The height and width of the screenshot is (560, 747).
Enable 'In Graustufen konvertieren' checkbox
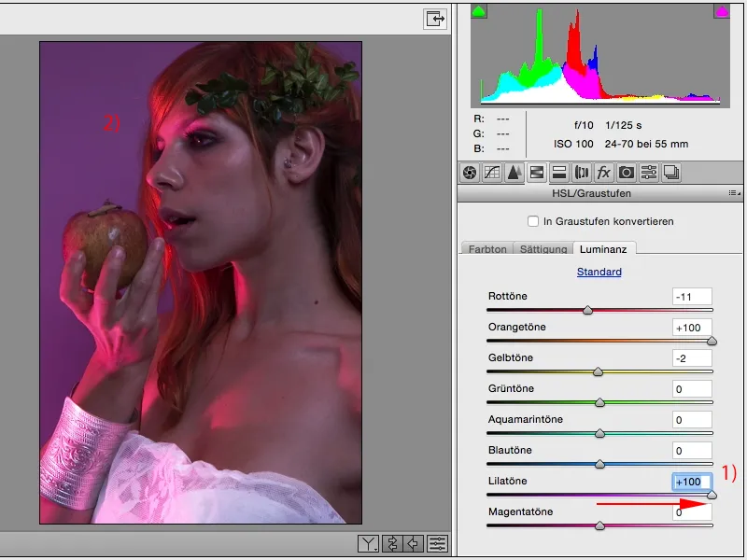(533, 221)
